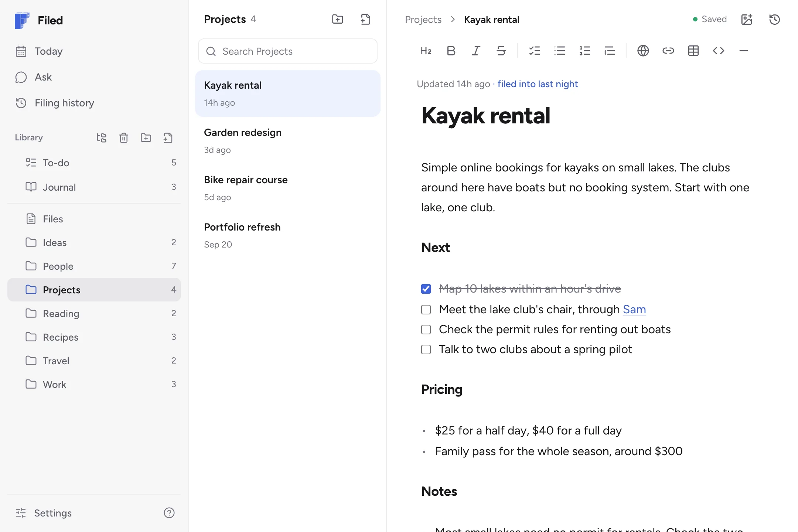This screenshot has width=798, height=532.
Task: Create a new note in Projects panel
Action: tap(365, 19)
